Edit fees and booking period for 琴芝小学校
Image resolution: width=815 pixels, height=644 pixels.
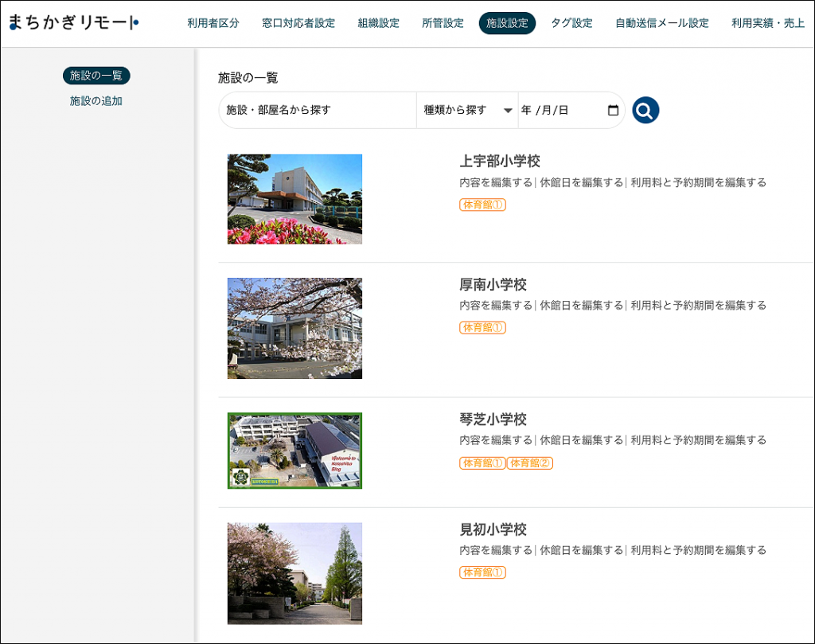[698, 440]
